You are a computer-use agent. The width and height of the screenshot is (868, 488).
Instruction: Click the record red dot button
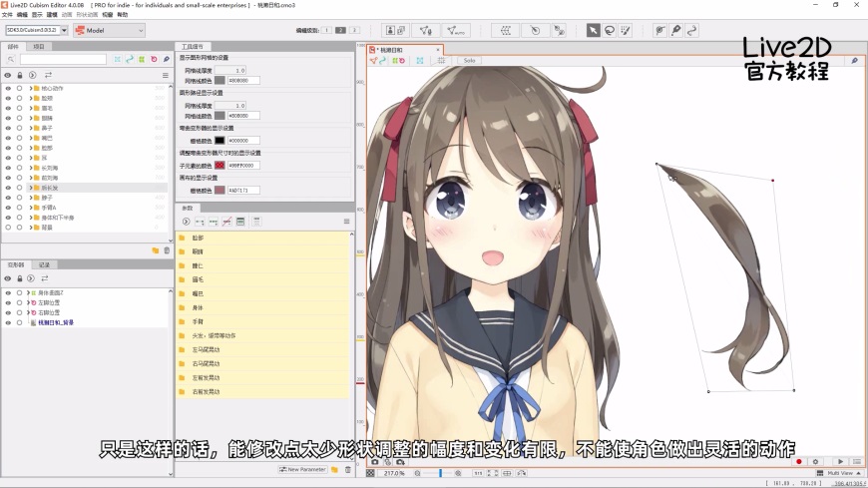pos(799,461)
